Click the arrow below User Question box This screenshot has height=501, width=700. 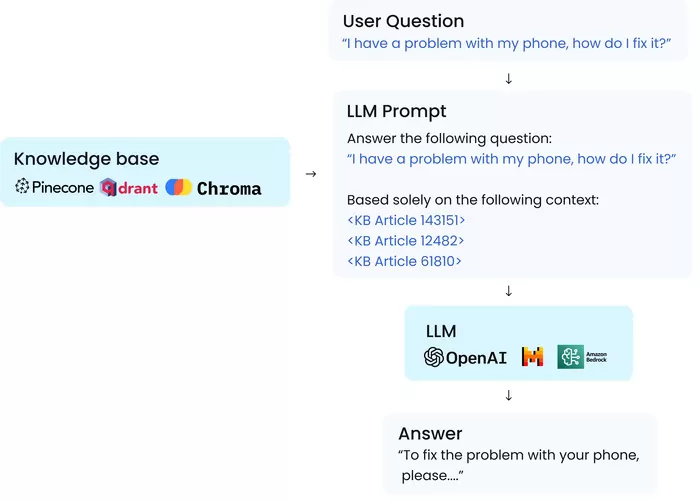tap(508, 79)
